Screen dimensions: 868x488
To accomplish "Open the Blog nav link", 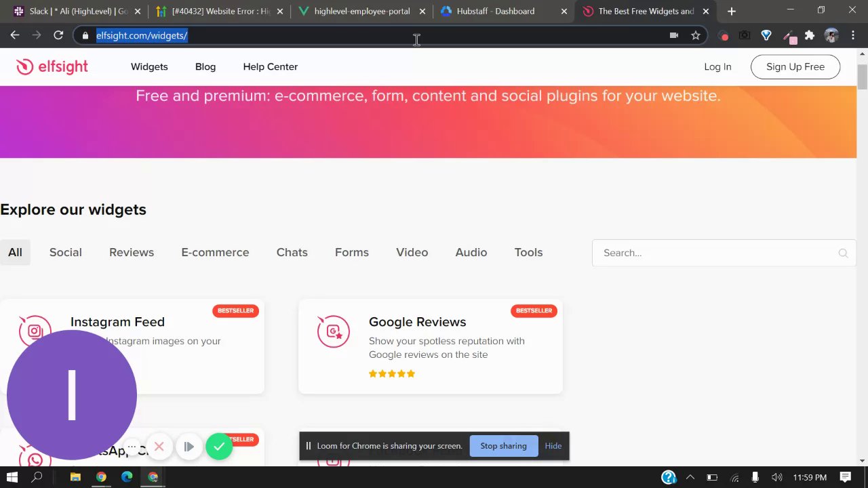I will click(x=205, y=66).
